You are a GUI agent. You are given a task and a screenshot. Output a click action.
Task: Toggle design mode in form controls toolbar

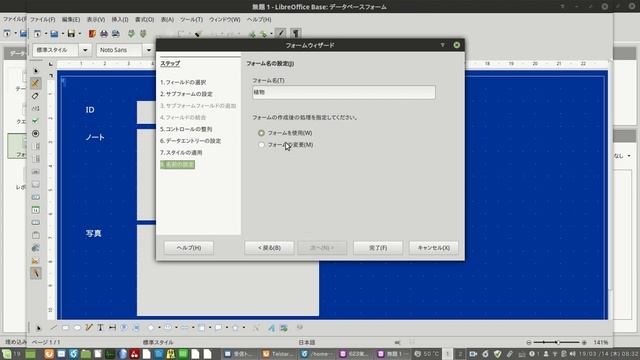point(36,83)
